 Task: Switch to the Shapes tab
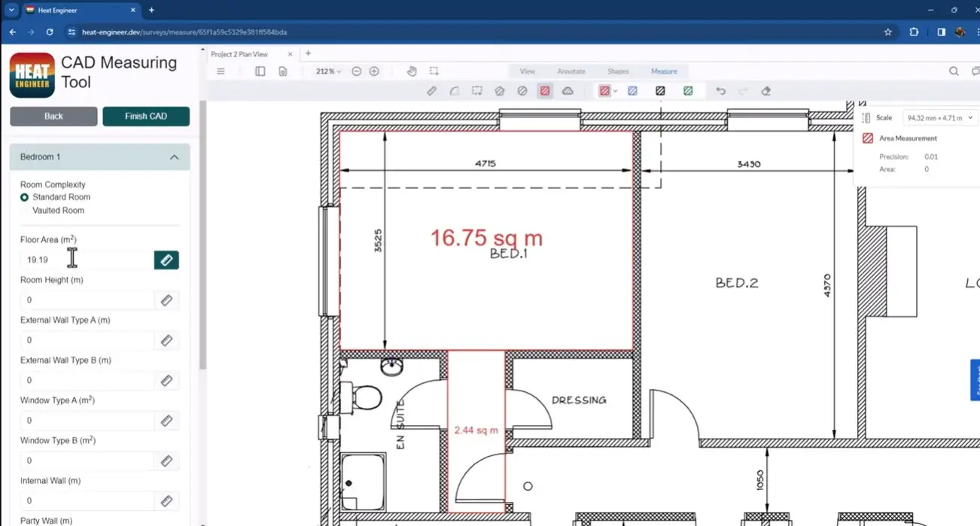[x=618, y=71]
